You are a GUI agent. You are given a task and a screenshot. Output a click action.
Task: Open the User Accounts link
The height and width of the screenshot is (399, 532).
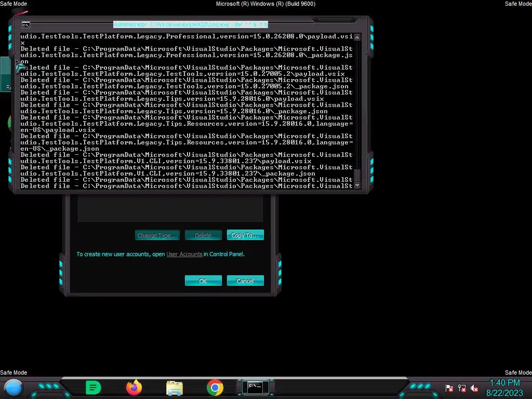click(x=184, y=254)
